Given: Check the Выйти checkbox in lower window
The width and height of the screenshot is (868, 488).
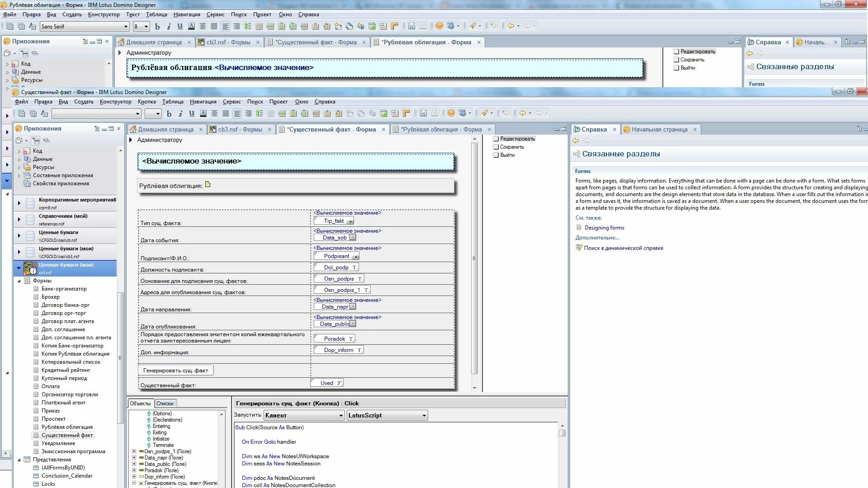Looking at the screenshot, I should [x=496, y=155].
